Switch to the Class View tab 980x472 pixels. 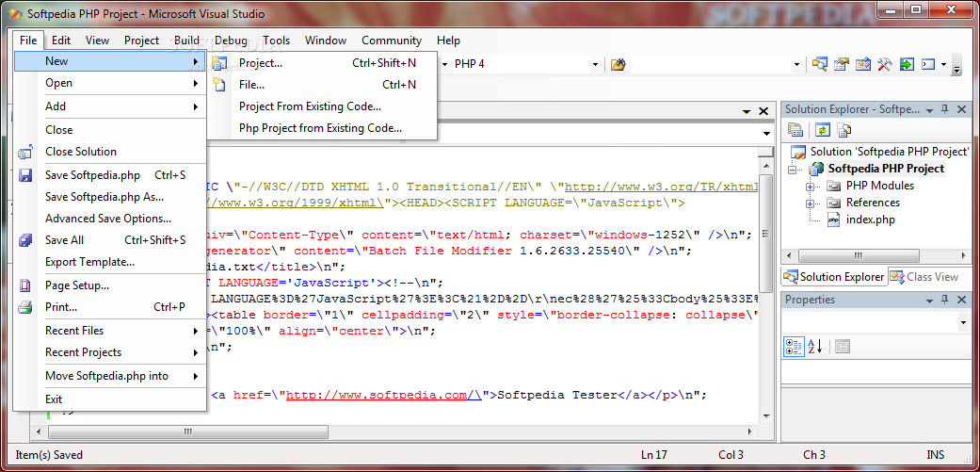tap(925, 276)
